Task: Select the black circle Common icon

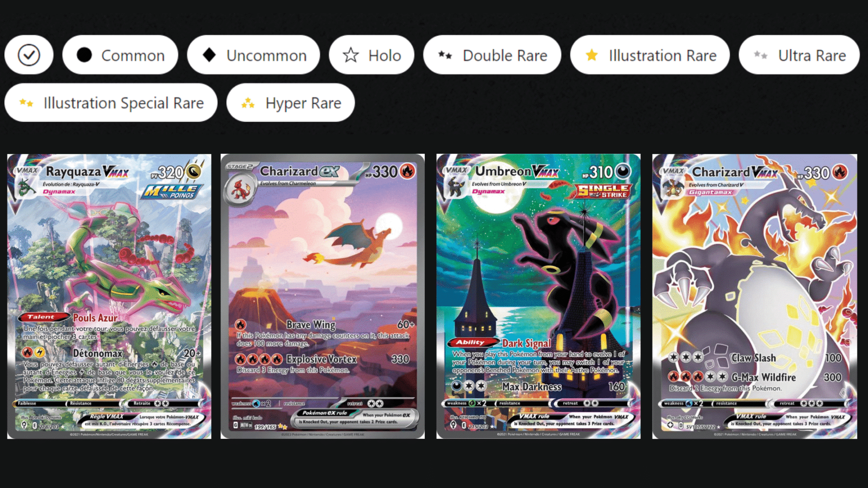Action: [x=84, y=55]
